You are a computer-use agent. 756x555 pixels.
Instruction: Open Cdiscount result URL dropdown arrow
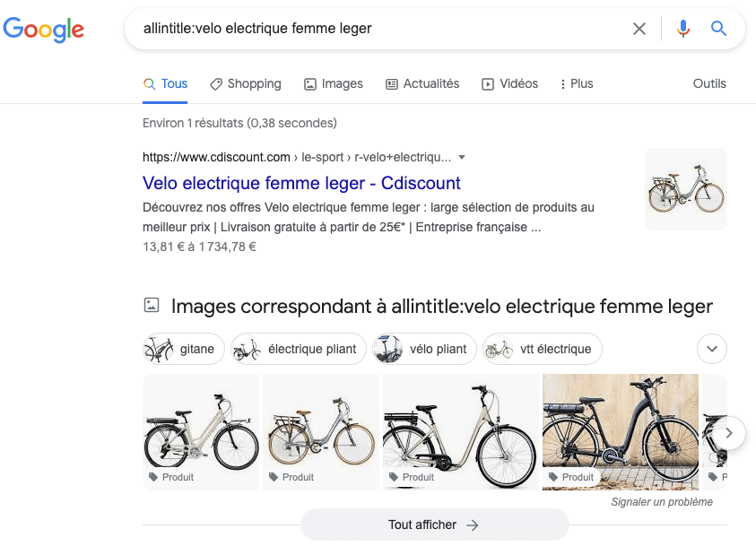462,157
